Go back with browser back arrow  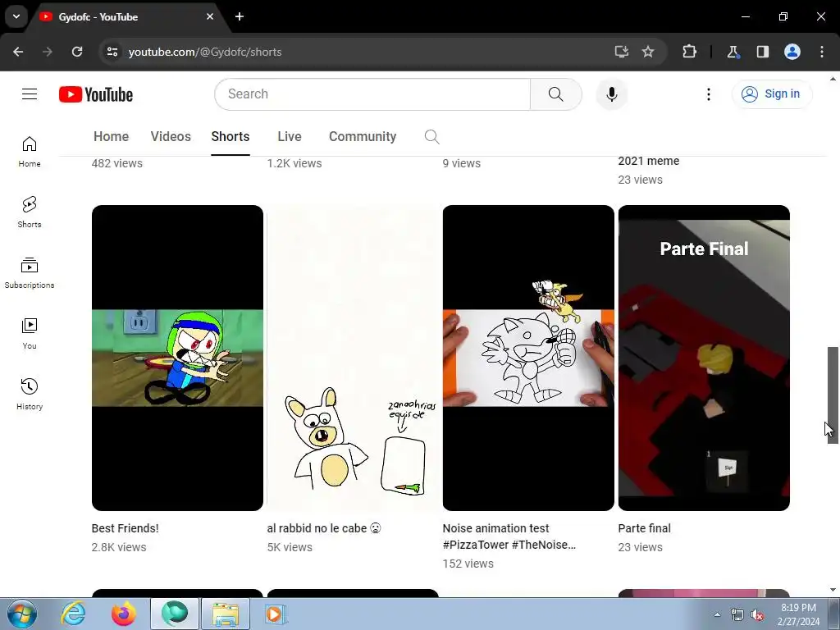pos(18,52)
